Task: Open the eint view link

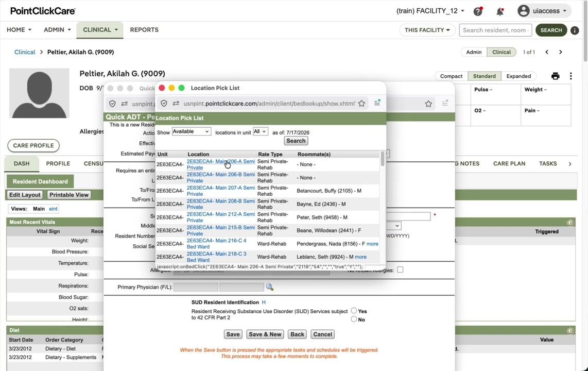Action: point(53,209)
